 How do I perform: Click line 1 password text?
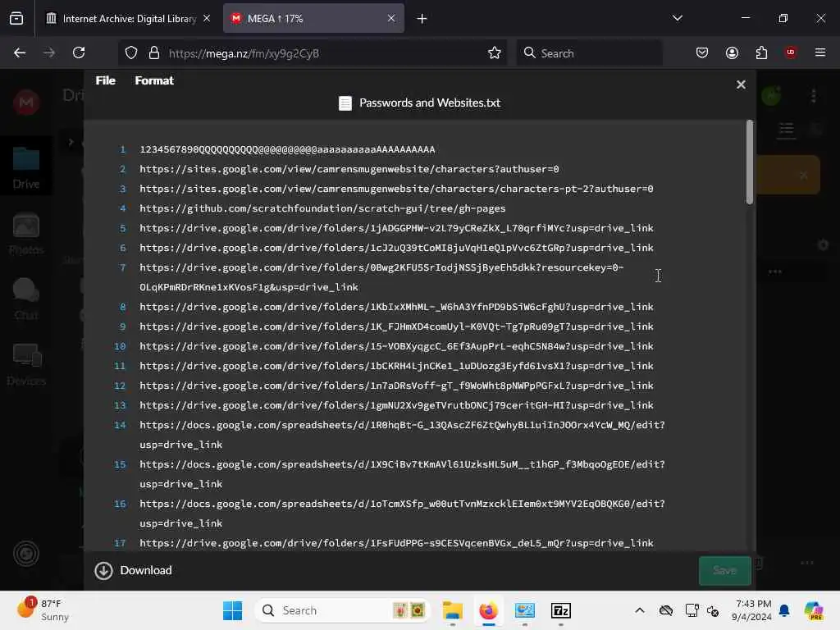(287, 149)
